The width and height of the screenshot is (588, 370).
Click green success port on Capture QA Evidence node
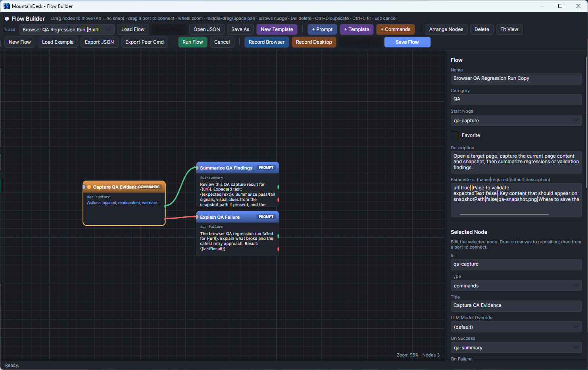[x=165, y=206]
